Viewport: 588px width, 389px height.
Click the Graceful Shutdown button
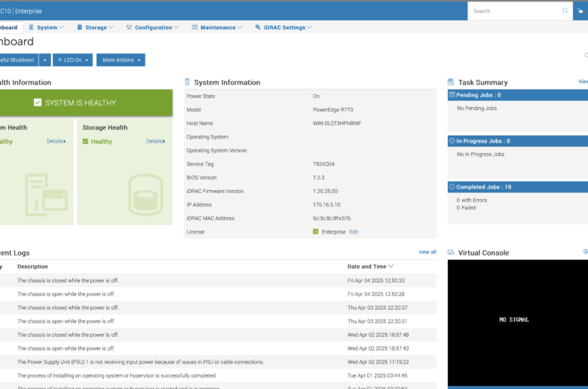19,60
